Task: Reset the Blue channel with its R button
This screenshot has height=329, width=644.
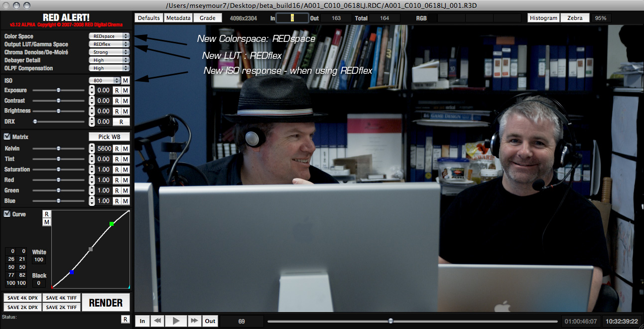Action: coord(117,201)
